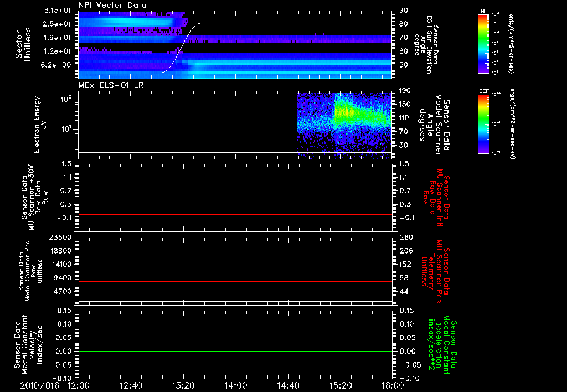
Task: Click the 4700 scanner position tick label
Action: [x=63, y=292]
